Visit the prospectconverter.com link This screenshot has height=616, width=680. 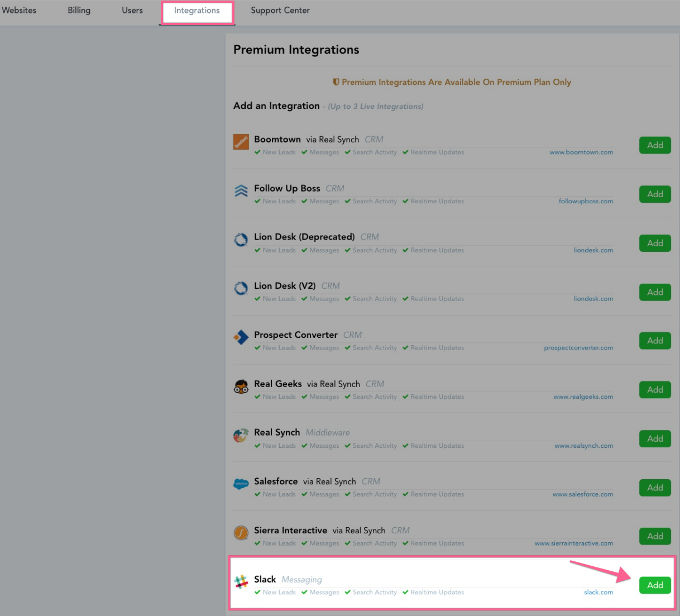pos(578,348)
